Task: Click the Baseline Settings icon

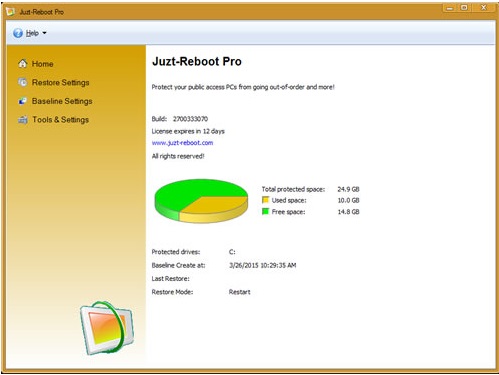Action: pos(23,101)
